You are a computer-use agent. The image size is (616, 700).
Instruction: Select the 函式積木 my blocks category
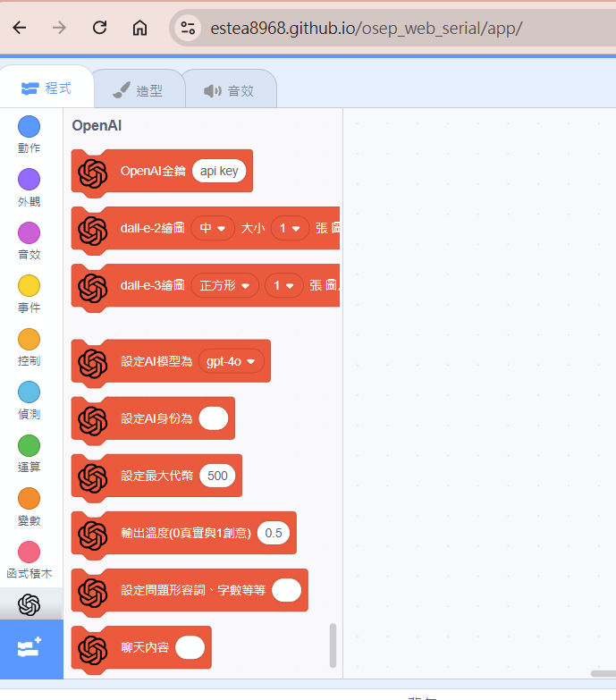pos(29,560)
